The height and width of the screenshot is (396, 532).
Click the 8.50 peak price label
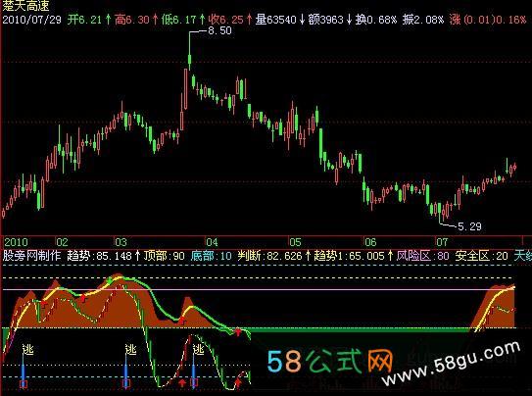(x=219, y=31)
